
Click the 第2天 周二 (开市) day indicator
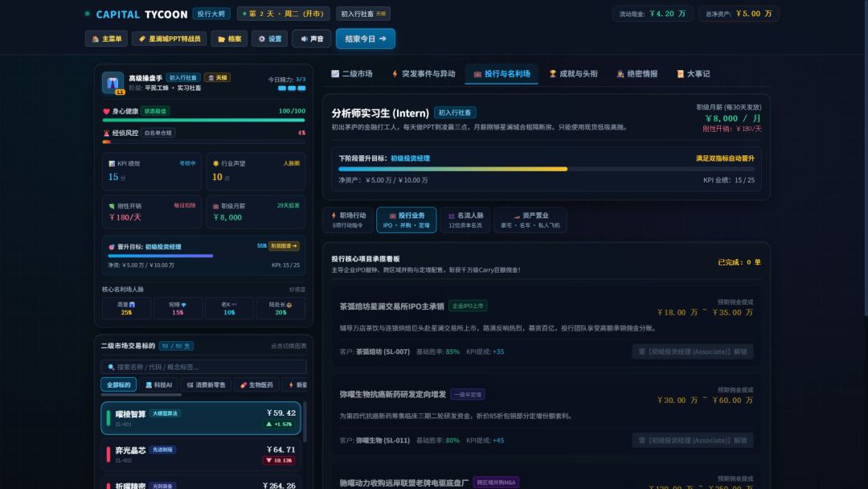click(x=283, y=14)
